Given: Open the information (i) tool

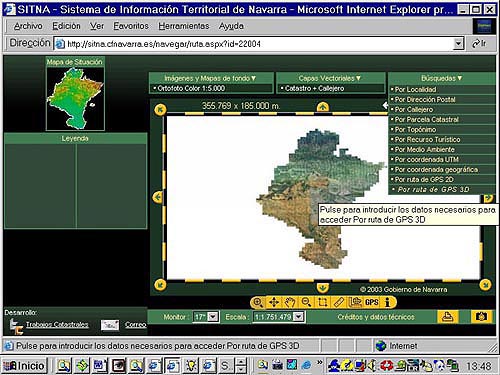Looking at the screenshot, I should pos(387,303).
